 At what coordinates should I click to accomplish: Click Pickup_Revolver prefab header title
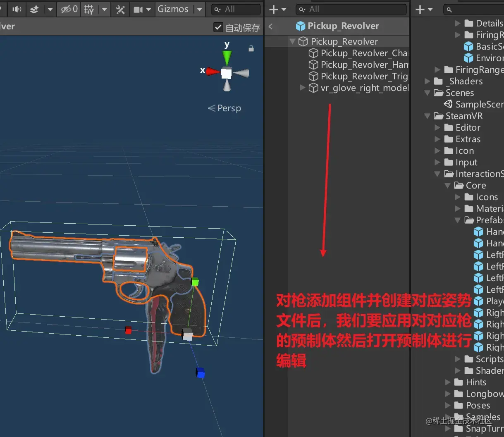click(x=343, y=26)
